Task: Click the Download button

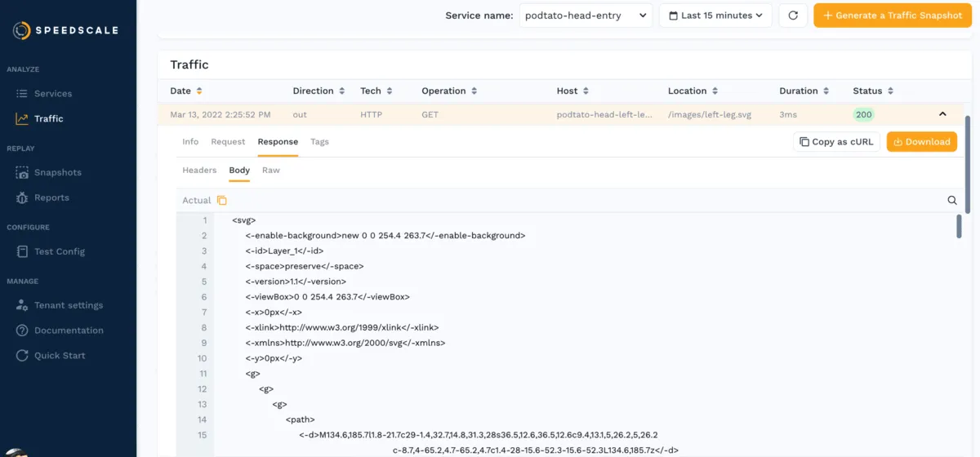Action: tap(922, 142)
